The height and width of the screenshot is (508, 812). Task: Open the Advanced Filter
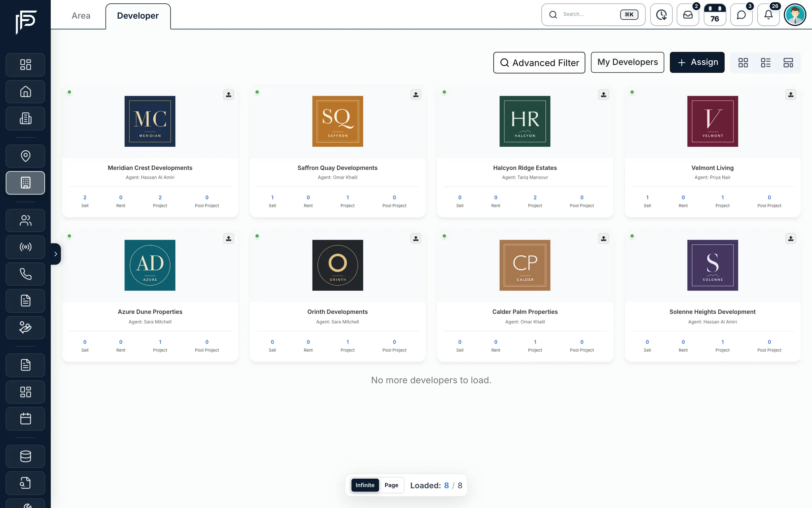click(x=539, y=63)
